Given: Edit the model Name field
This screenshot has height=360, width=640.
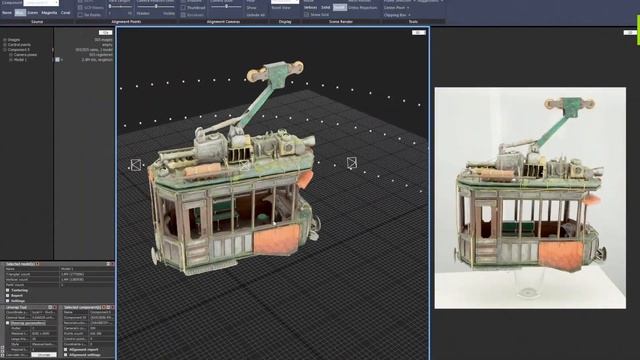Looking at the screenshot, I should (87, 269).
